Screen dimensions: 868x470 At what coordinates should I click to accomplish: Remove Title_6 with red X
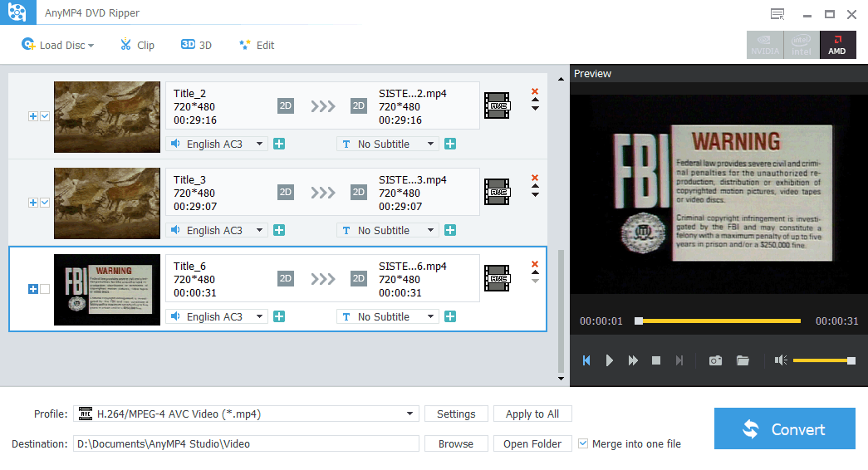[535, 264]
